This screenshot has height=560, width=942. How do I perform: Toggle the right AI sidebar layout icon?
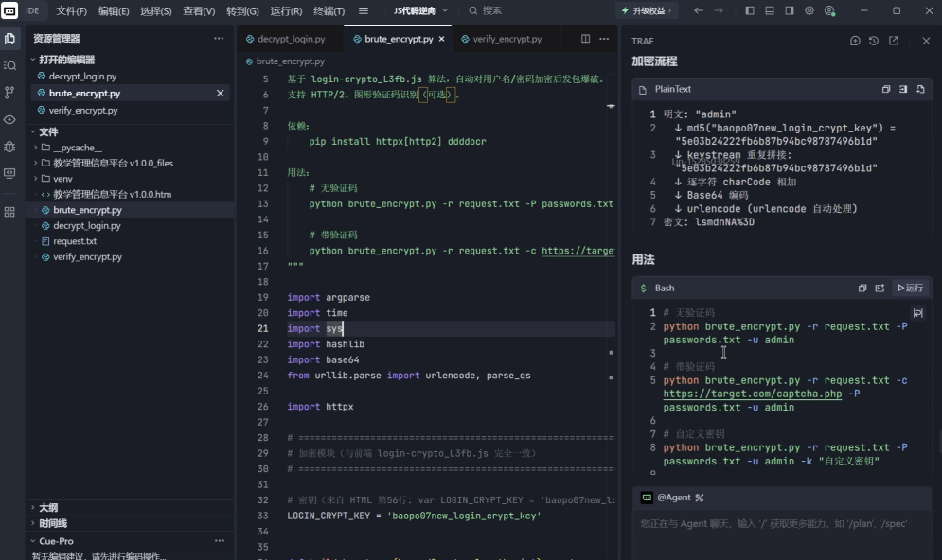click(790, 10)
